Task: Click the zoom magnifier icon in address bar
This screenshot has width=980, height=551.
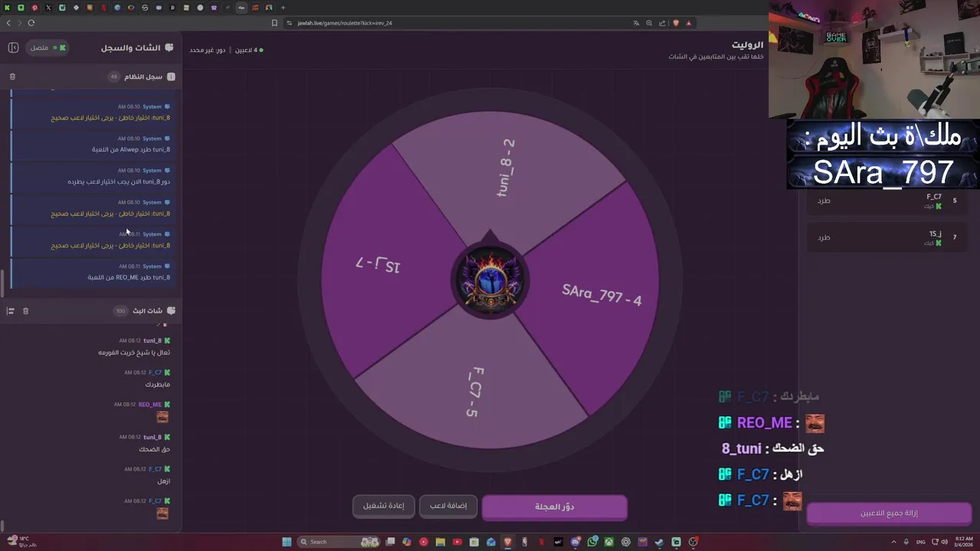Action: (x=649, y=23)
